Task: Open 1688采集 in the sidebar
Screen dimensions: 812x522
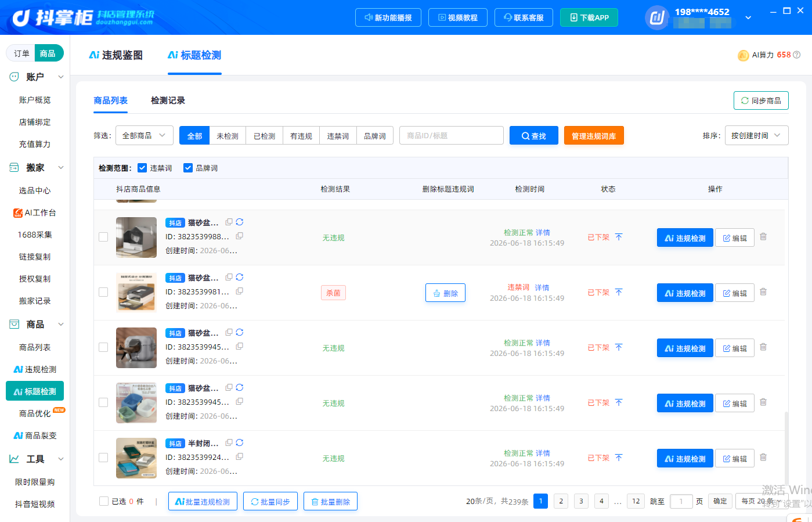Action: pyautogui.click(x=35, y=235)
